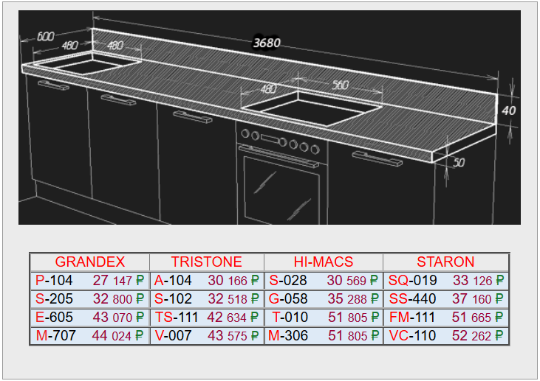Click the HI-MACS column header

pos(323,262)
